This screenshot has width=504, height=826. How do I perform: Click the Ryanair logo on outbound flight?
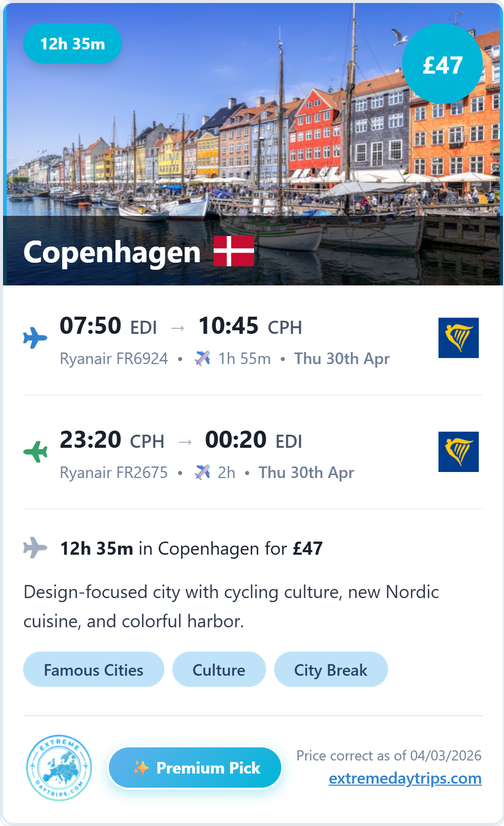458,338
